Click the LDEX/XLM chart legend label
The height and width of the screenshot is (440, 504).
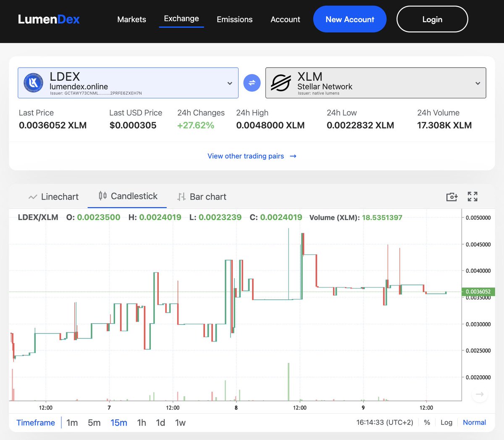(x=38, y=217)
